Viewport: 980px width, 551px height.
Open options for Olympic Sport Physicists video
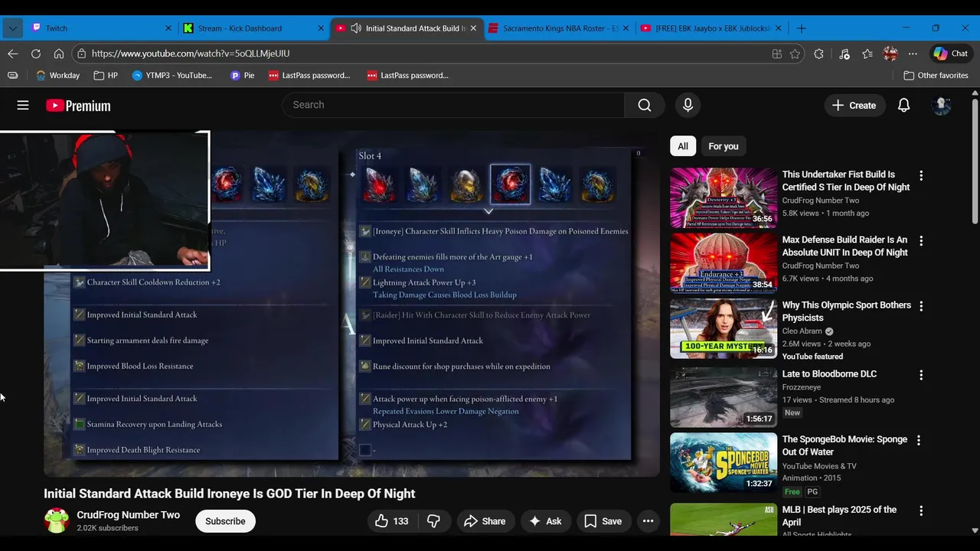[921, 306]
